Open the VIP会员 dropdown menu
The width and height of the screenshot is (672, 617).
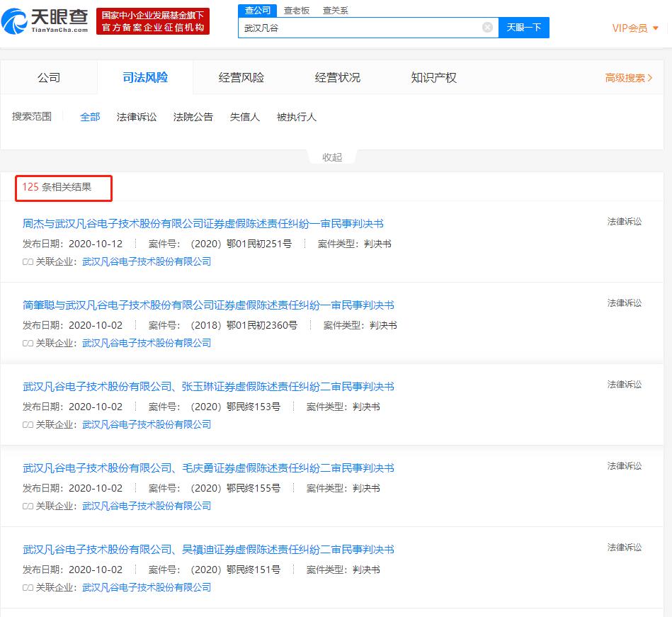(635, 28)
